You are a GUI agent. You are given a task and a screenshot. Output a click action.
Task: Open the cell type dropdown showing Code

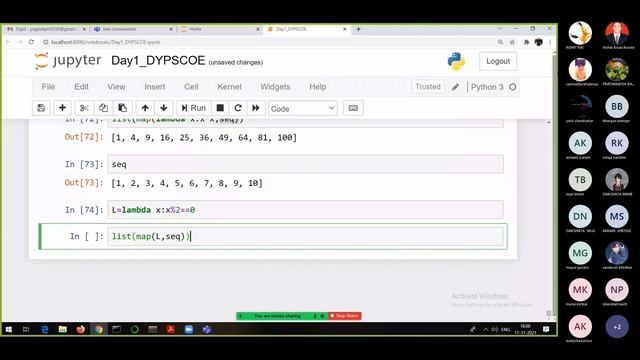pyautogui.click(x=303, y=109)
